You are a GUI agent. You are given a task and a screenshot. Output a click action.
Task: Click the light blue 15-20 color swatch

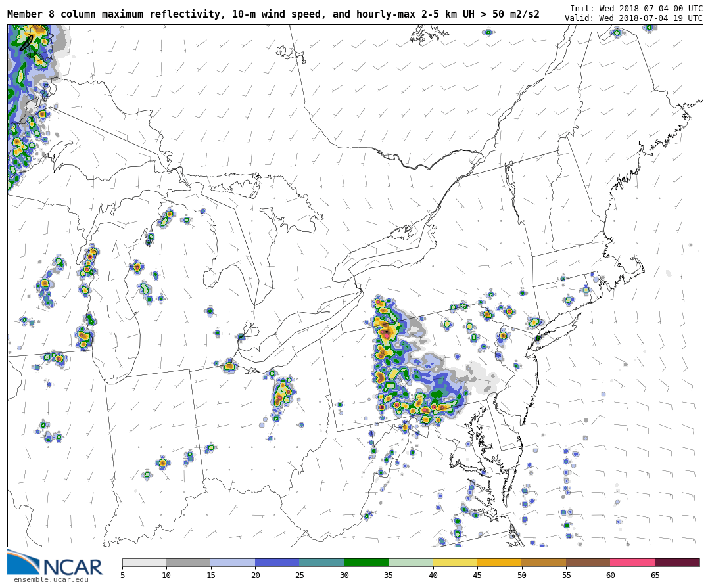point(233,562)
